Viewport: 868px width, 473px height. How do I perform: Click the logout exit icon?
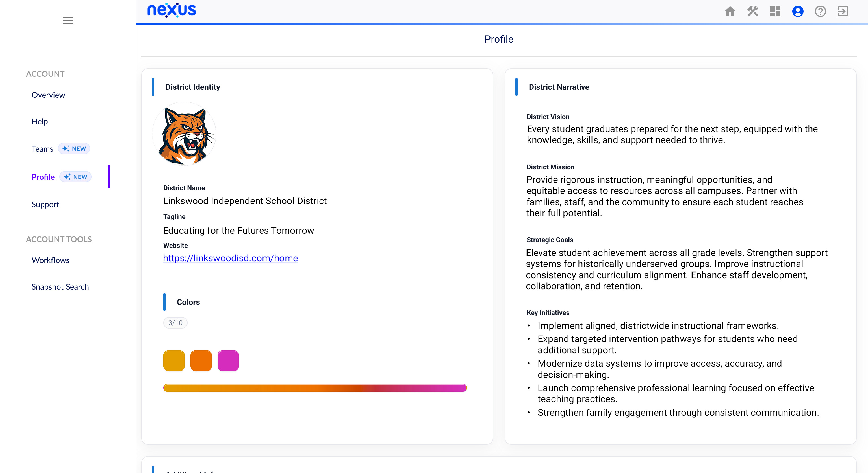pyautogui.click(x=843, y=12)
